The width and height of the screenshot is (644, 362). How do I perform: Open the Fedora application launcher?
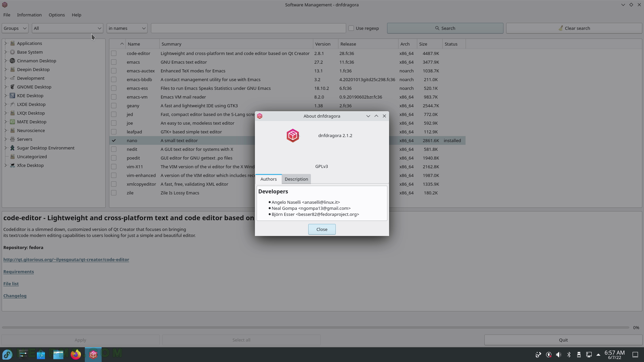coord(7,354)
